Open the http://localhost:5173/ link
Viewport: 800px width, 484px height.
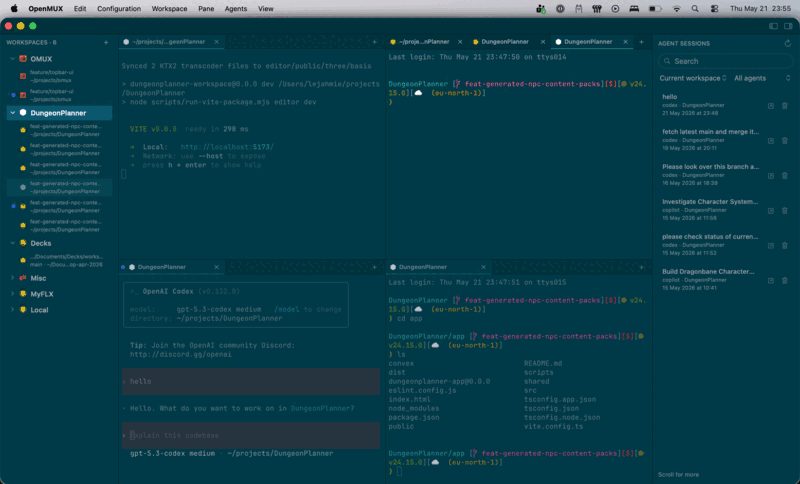click(x=227, y=147)
